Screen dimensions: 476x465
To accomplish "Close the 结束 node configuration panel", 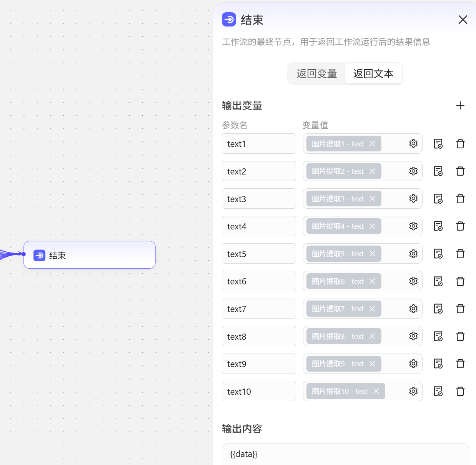I will pos(463,20).
